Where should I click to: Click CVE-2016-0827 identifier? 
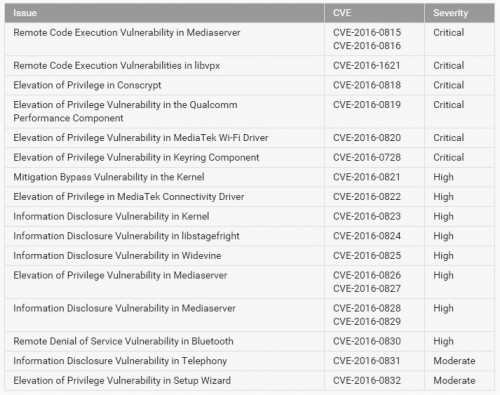(367, 288)
